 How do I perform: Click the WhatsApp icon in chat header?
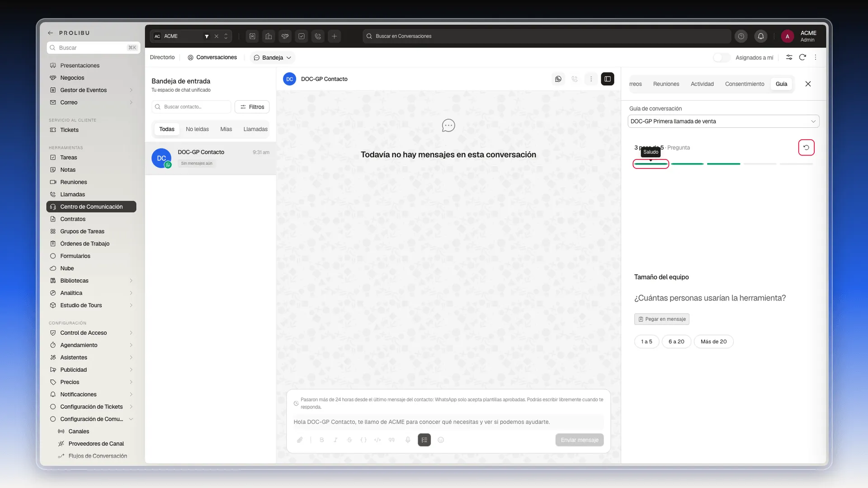tap(558, 79)
